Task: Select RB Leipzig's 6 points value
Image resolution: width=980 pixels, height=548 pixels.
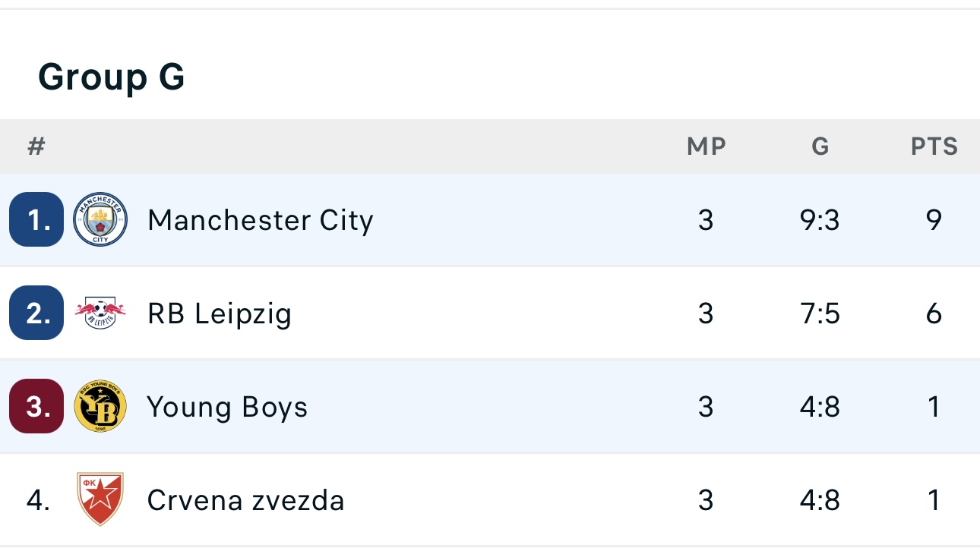Action: [934, 313]
